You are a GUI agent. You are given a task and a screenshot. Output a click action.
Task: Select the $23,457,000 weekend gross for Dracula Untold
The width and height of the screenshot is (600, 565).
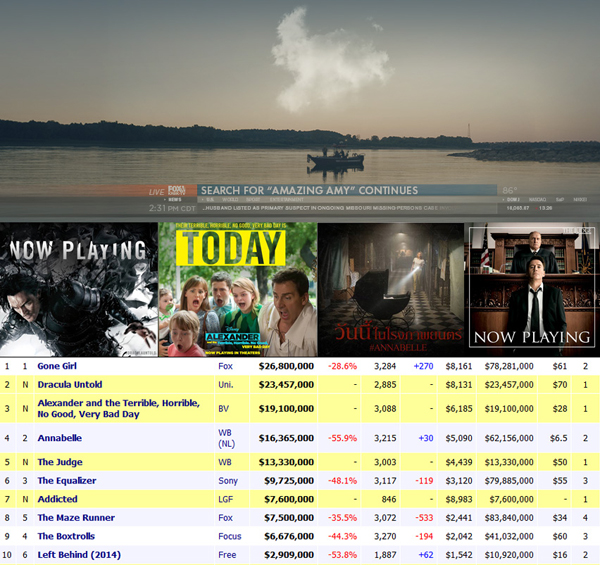(x=286, y=384)
